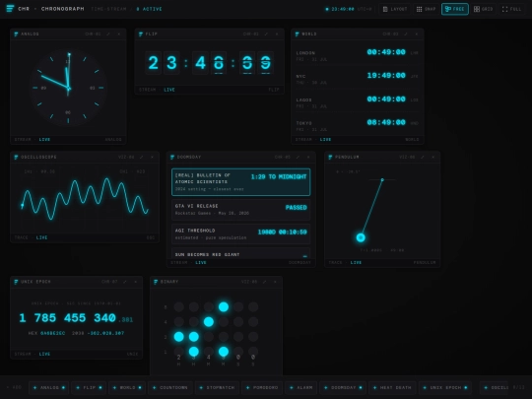532x399 pixels.
Task: Select the Bulletin of Atomic Scientists entry
Action: tap(241, 182)
